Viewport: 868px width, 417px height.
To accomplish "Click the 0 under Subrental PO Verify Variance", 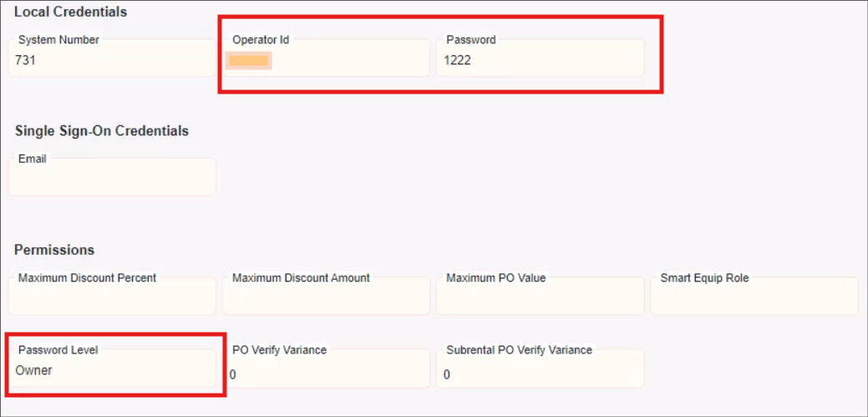I will point(447,375).
